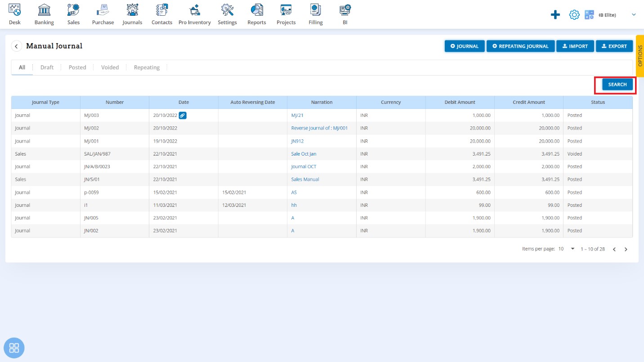
Task: Click the link icon next to 20/10/2022
Action: coord(183,115)
